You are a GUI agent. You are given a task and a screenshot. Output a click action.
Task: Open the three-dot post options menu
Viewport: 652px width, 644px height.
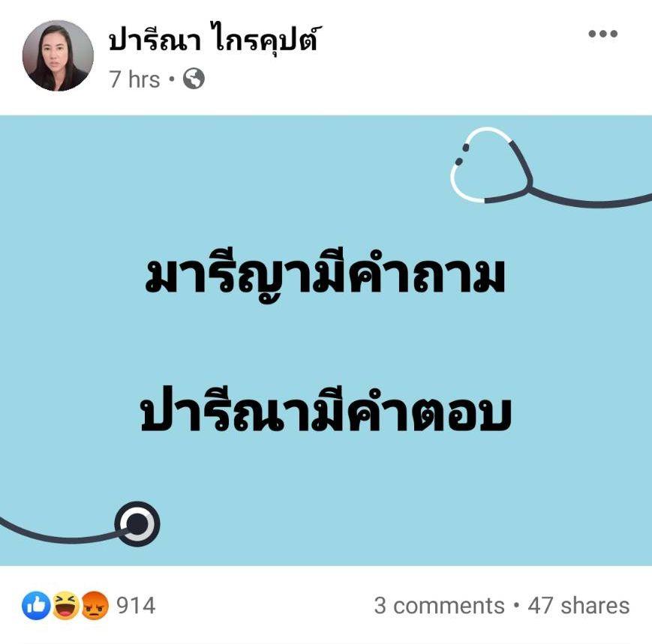click(602, 34)
